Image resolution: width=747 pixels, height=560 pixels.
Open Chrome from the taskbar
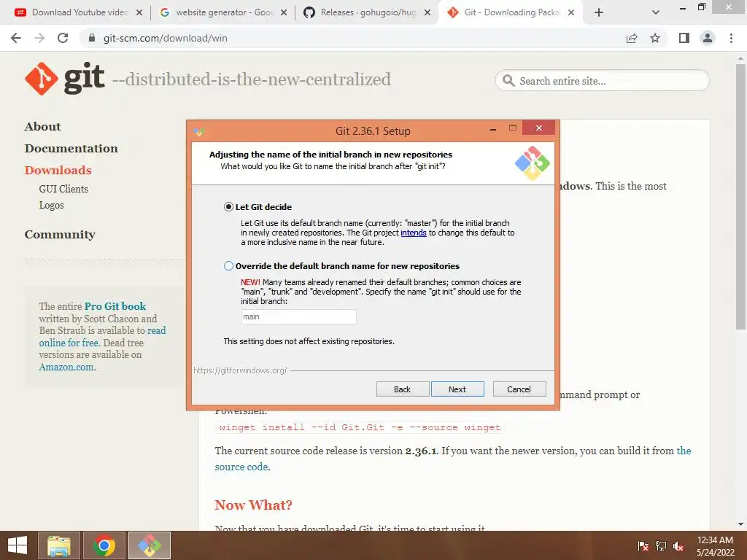pyautogui.click(x=104, y=545)
